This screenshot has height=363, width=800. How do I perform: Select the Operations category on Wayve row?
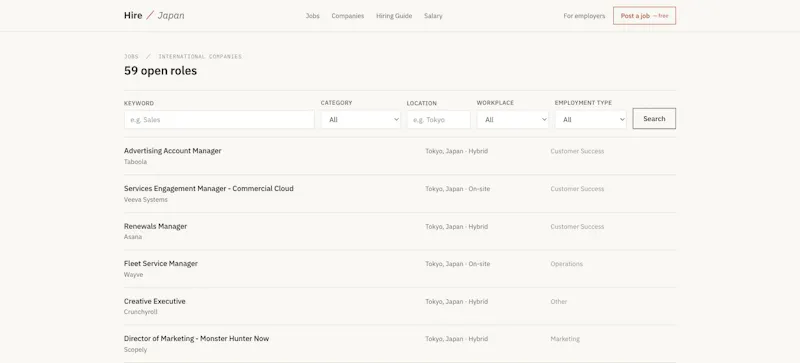(566, 264)
